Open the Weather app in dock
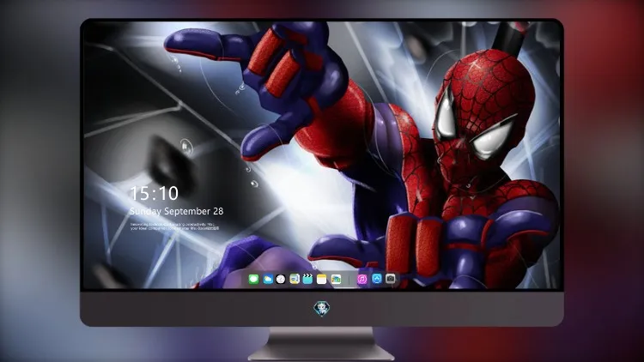 tap(267, 280)
